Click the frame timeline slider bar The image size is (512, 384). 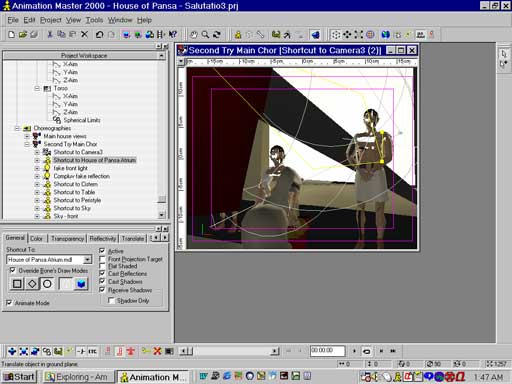(x=230, y=351)
